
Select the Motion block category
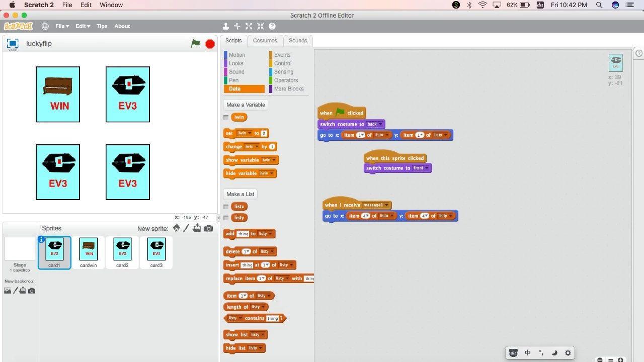[237, 55]
